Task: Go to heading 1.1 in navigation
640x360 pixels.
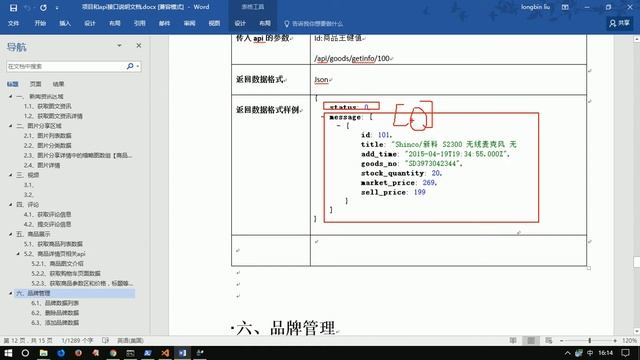Action: click(x=47, y=106)
